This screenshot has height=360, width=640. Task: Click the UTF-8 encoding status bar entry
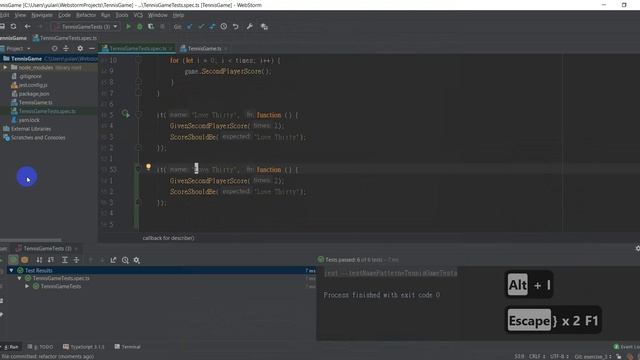pos(559,356)
